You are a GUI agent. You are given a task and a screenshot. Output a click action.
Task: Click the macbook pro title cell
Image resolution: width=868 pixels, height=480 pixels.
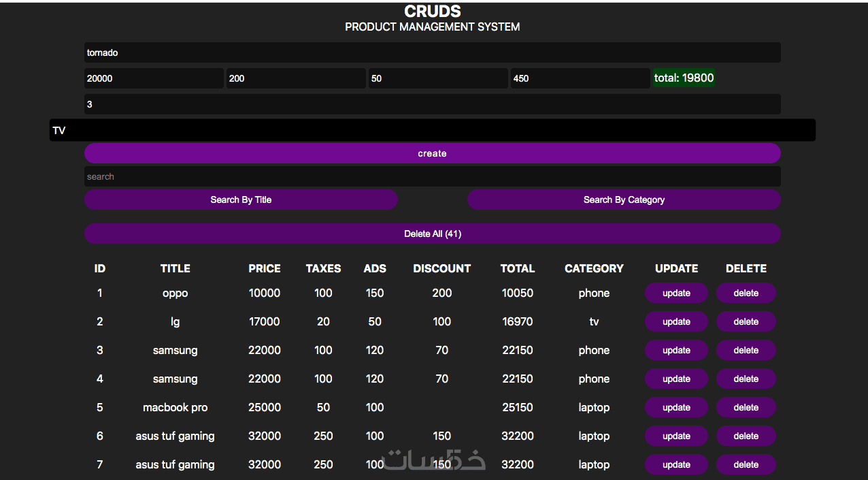click(176, 408)
